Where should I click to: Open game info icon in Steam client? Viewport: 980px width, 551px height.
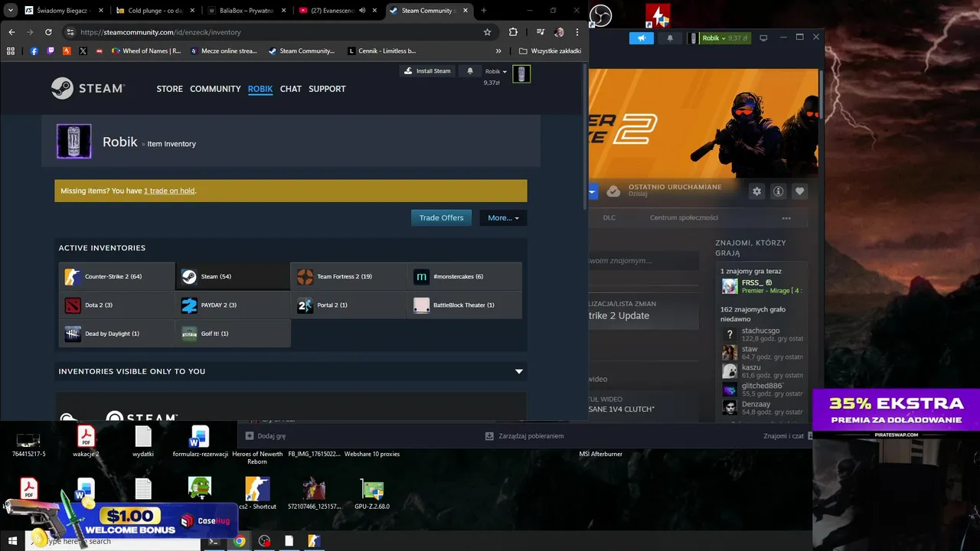tap(778, 191)
